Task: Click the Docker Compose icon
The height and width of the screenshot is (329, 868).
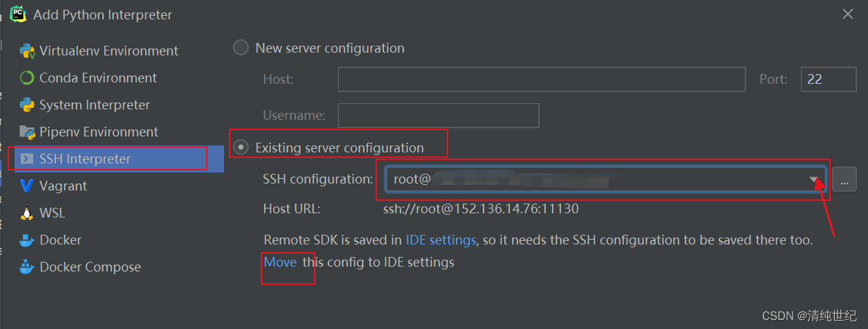Action: [x=27, y=267]
